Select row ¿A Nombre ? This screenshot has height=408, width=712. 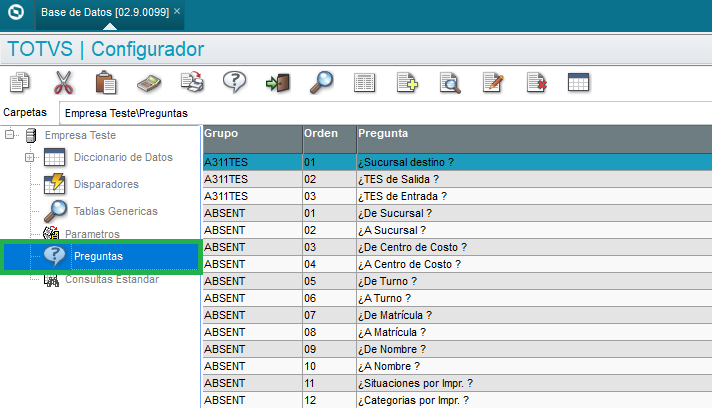click(457, 366)
